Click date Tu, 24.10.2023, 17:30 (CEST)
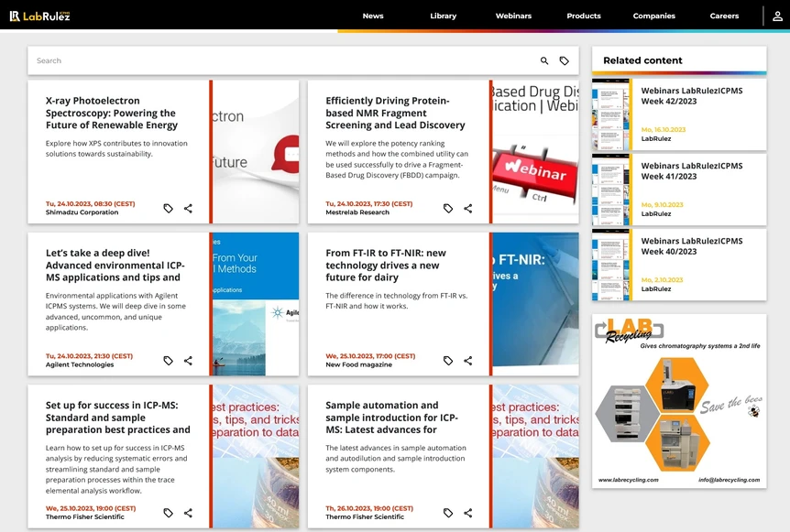The width and height of the screenshot is (790, 532). click(369, 204)
